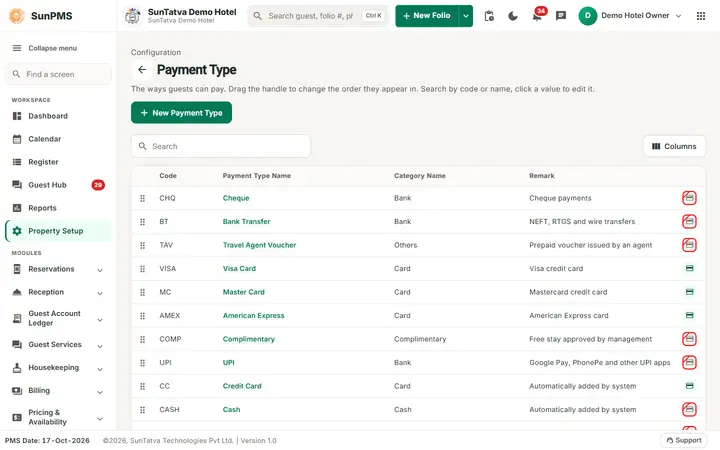Sort by the Payment Type Name column header
Viewport: 720px width, 450px height.
coord(257,176)
